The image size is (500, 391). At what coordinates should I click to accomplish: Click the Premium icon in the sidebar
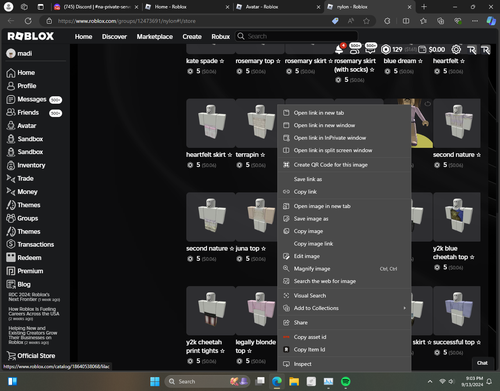coord(11,271)
